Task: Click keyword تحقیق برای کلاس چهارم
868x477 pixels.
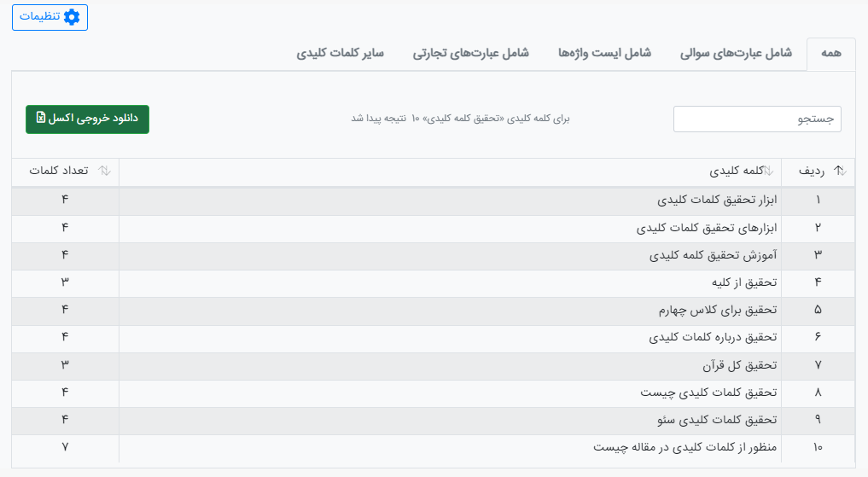Action: point(718,310)
